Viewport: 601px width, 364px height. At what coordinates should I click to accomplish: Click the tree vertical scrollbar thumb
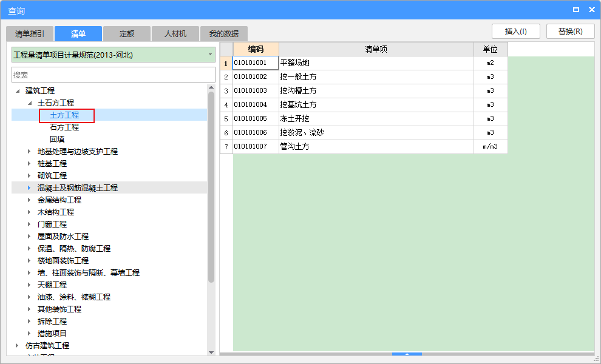211,187
